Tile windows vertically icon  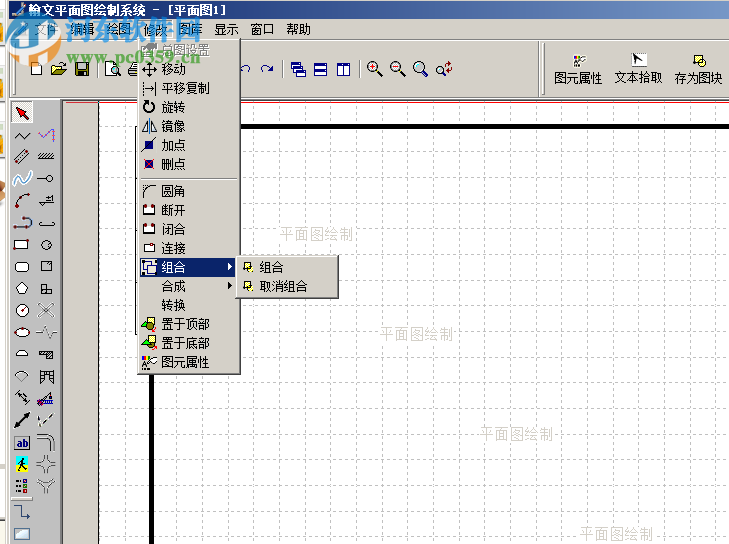tap(344, 69)
